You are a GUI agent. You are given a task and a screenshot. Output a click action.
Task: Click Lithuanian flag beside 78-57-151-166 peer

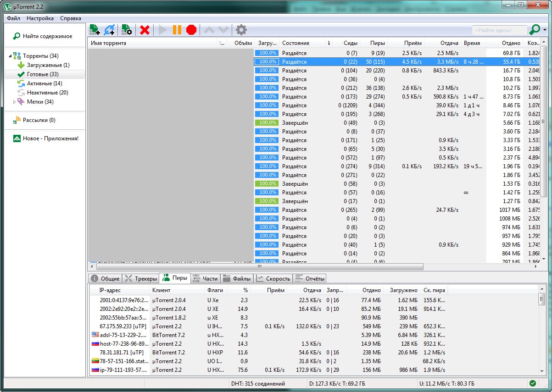pyautogui.click(x=95, y=361)
